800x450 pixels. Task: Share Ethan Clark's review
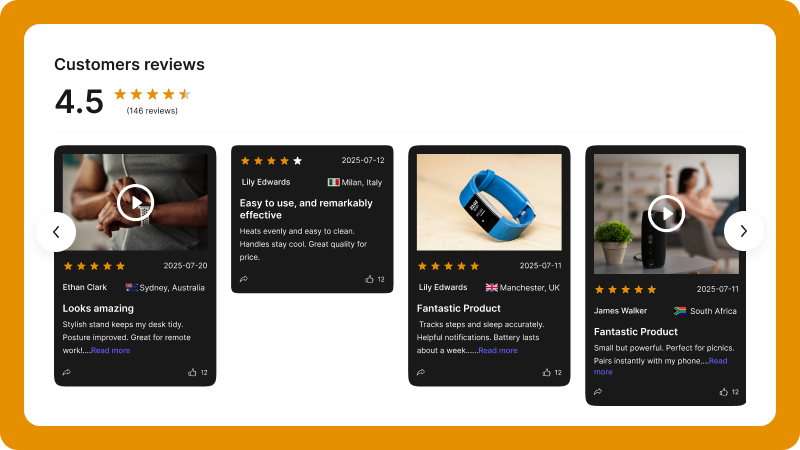pos(66,372)
